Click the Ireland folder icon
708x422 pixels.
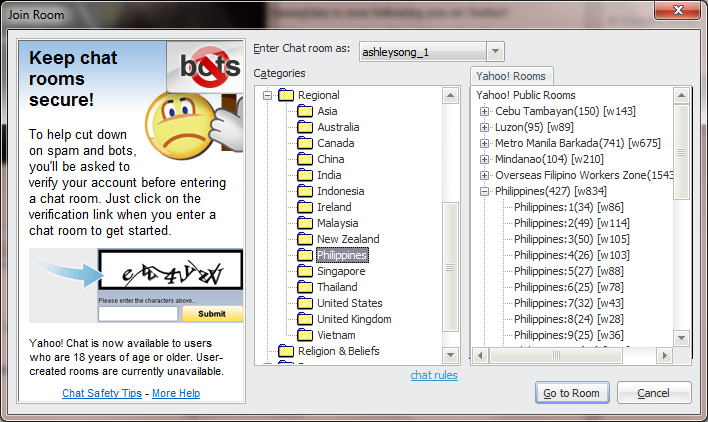coord(305,207)
